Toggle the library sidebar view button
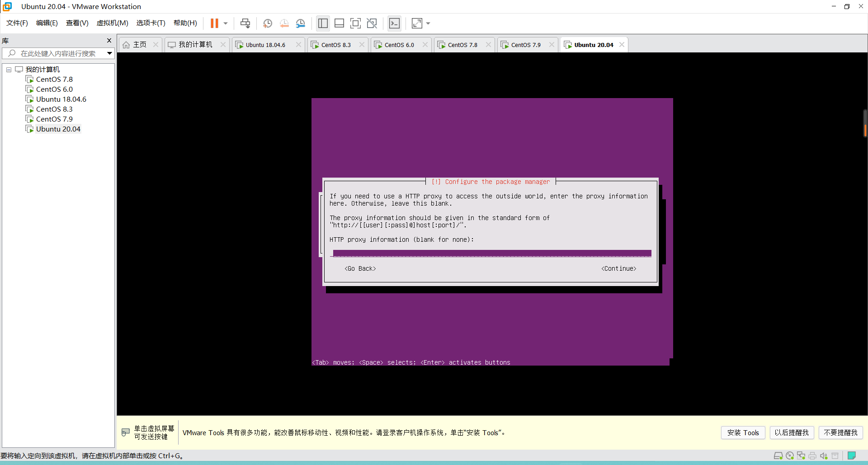The height and width of the screenshot is (465, 868). pyautogui.click(x=323, y=23)
